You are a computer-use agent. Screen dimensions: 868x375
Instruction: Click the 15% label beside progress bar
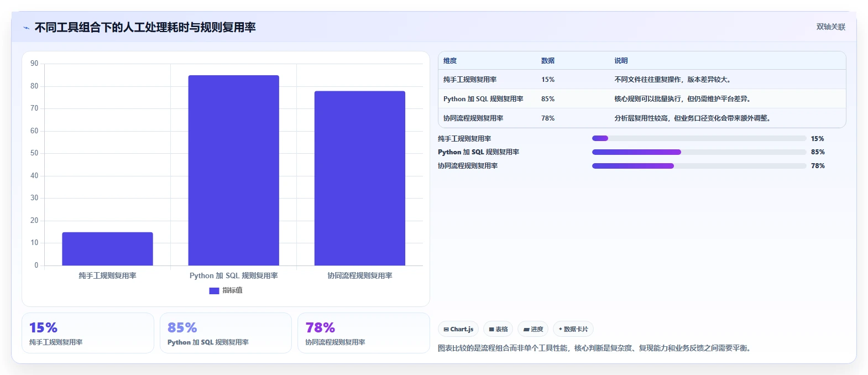tap(817, 139)
